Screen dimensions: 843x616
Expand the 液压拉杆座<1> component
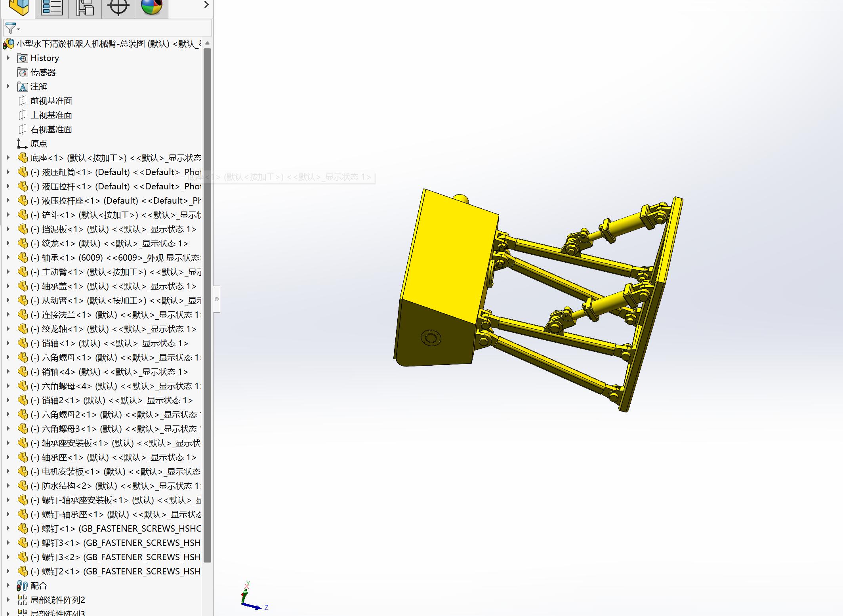pos(8,200)
